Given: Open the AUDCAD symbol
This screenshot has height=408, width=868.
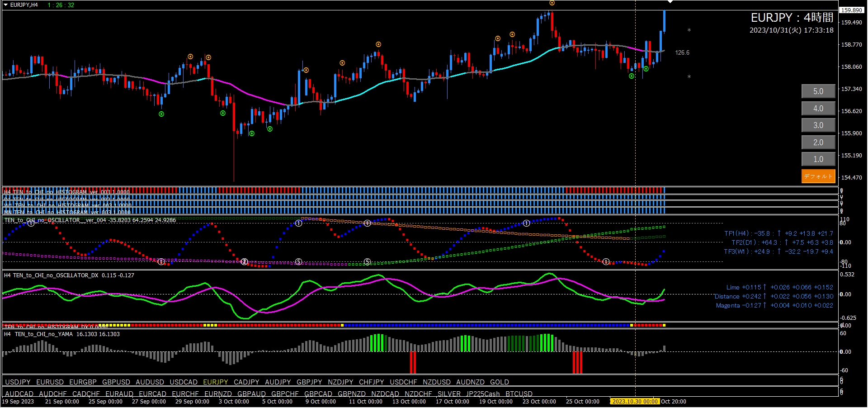Looking at the screenshot, I should click(19, 394).
